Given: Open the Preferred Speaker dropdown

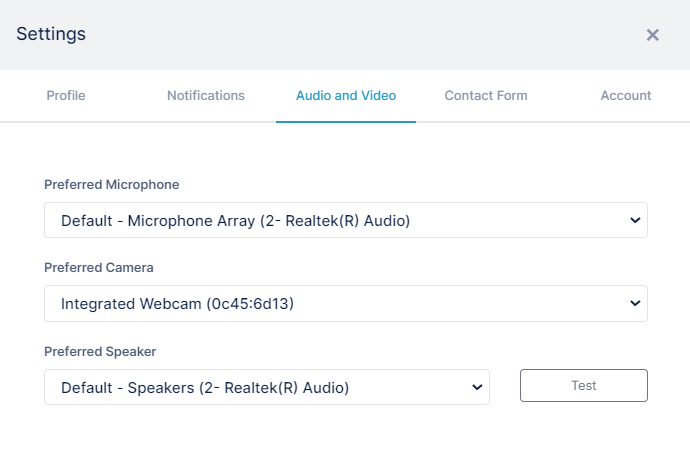Looking at the screenshot, I should (267, 387).
